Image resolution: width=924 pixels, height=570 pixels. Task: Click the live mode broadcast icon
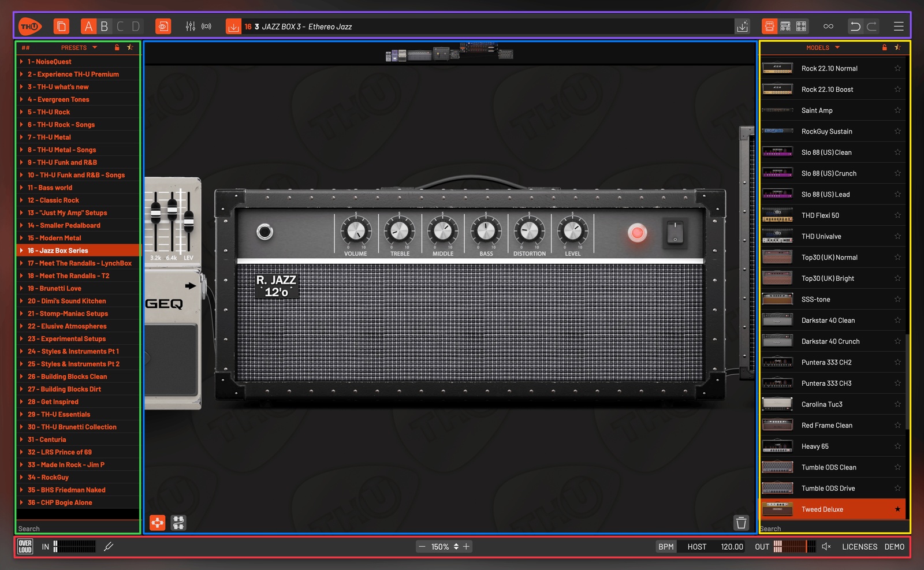click(x=206, y=27)
